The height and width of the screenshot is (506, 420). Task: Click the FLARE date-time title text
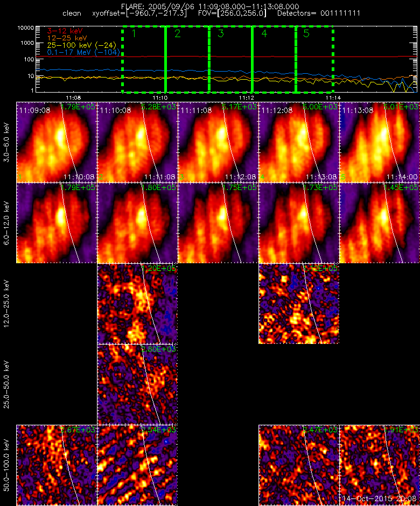click(x=210, y=6)
